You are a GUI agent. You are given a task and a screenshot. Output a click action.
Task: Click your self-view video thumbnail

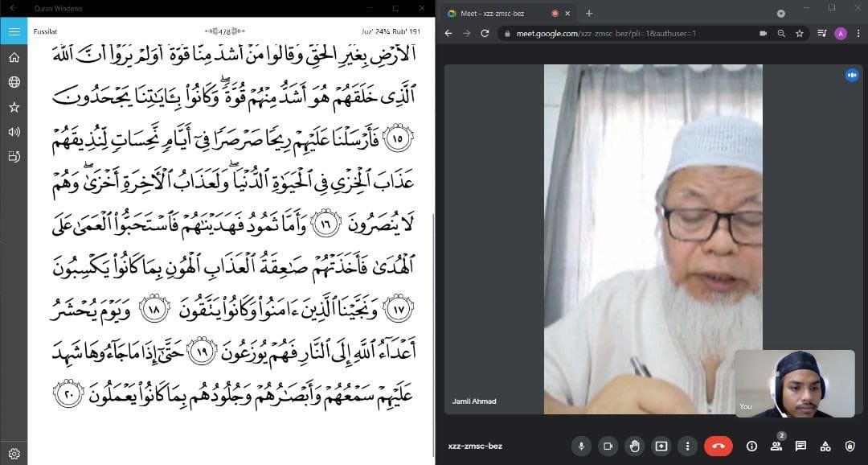794,384
